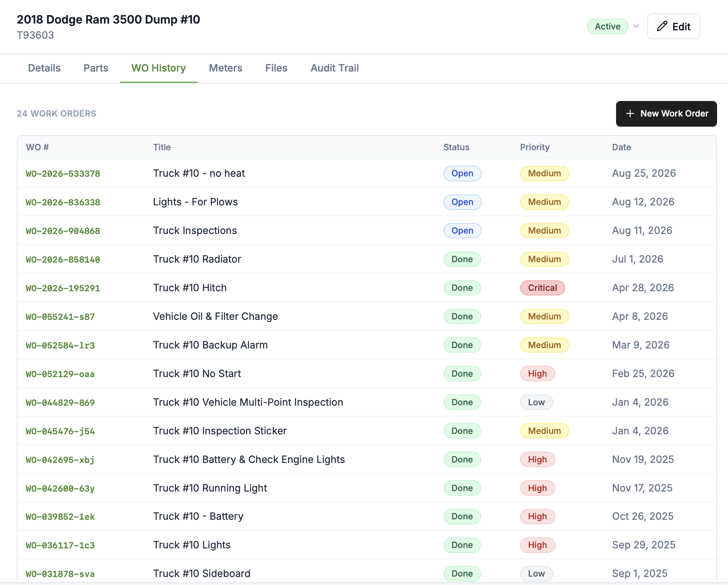Switch to the Details tab
The width and height of the screenshot is (728, 585).
click(44, 68)
